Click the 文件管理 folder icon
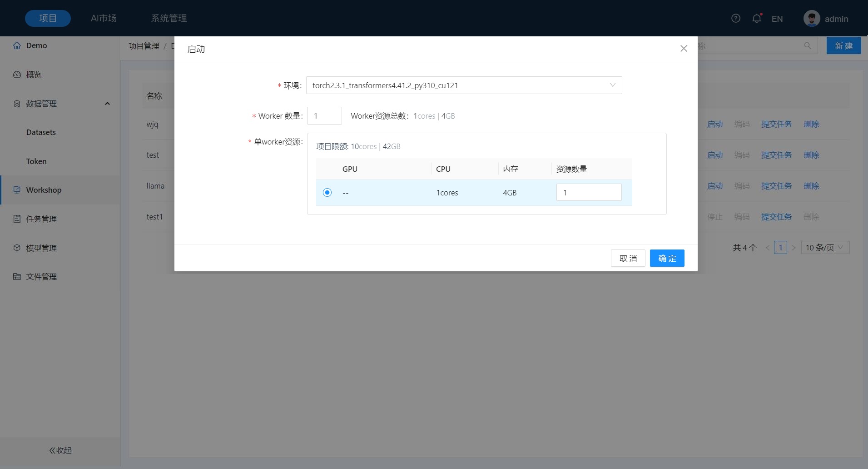The height and width of the screenshot is (469, 868). (x=17, y=277)
